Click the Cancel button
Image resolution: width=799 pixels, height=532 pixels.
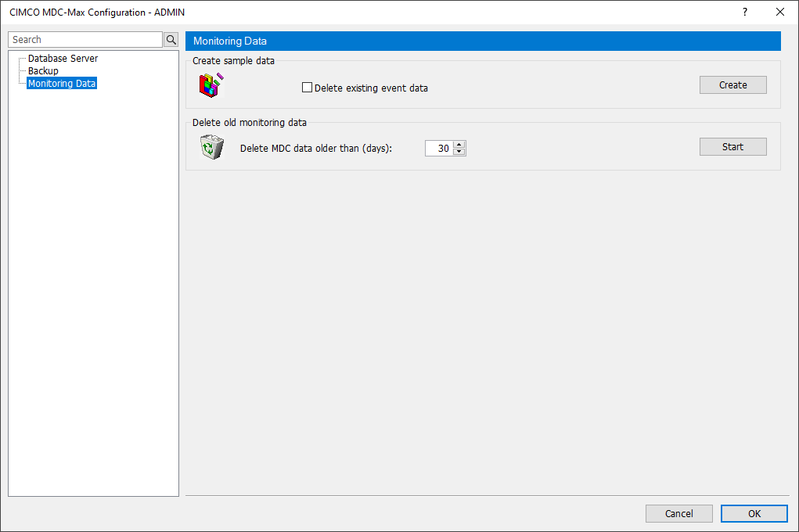pos(678,514)
